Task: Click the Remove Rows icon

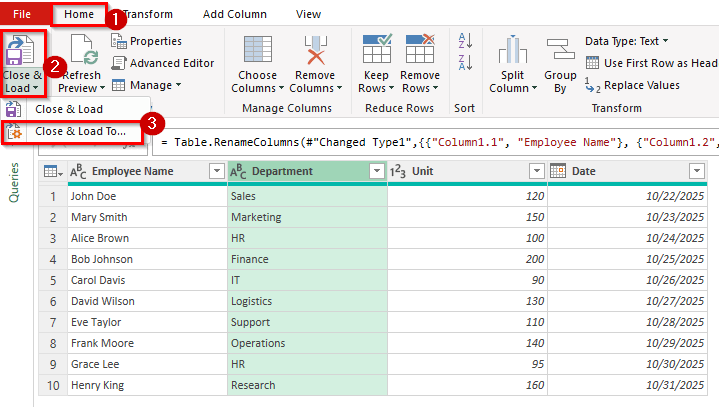Action: [x=420, y=49]
